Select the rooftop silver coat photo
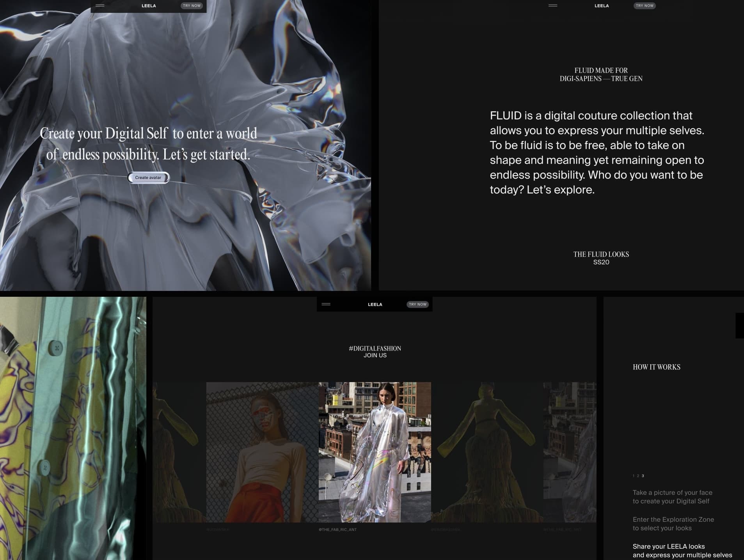744x560 pixels. tap(375, 452)
